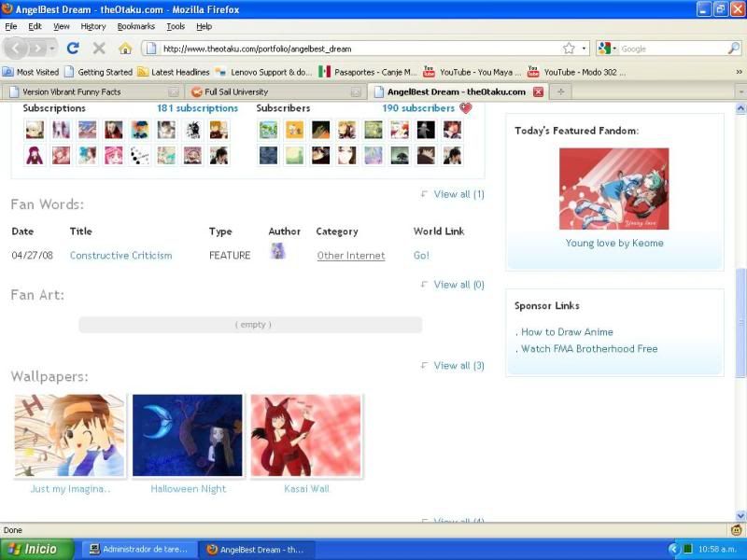Switch to the Full Sail University tab
Image resolution: width=747 pixels, height=560 pixels.
(275, 91)
